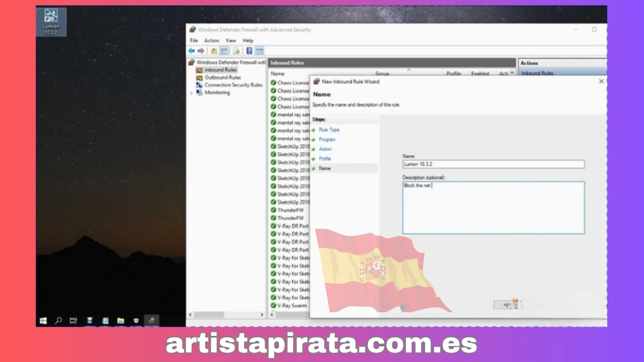The image size is (644, 362).
Task: Click the taskbar Search magnifier
Action: point(58,320)
